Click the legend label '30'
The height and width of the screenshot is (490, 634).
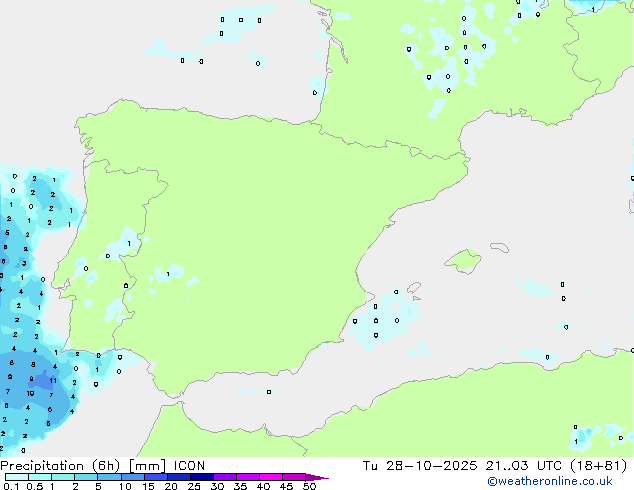pyautogui.click(x=217, y=486)
